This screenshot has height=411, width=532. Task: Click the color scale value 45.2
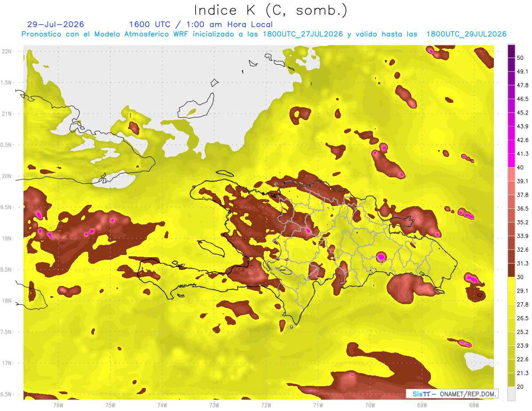(523, 113)
